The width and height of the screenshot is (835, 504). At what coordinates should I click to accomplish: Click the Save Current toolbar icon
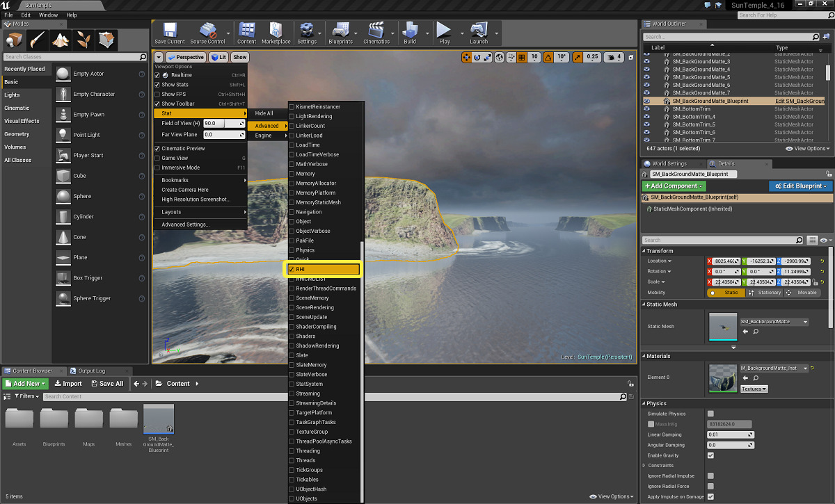click(x=169, y=31)
